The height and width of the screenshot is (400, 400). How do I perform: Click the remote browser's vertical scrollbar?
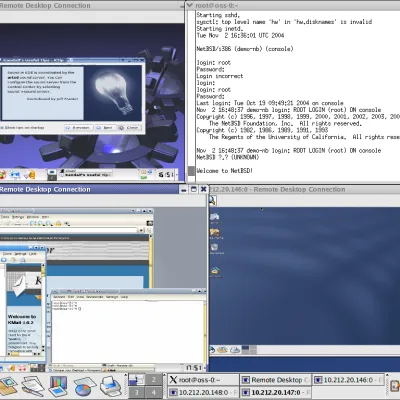coord(151,262)
